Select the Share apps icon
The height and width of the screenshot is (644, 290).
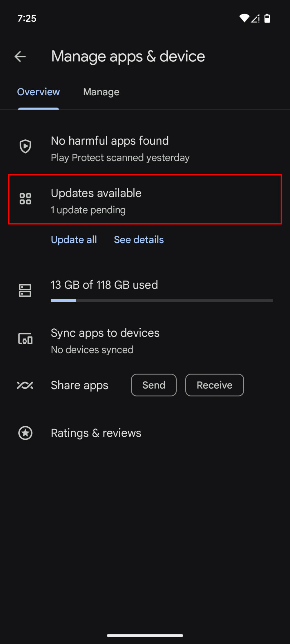pos(25,385)
